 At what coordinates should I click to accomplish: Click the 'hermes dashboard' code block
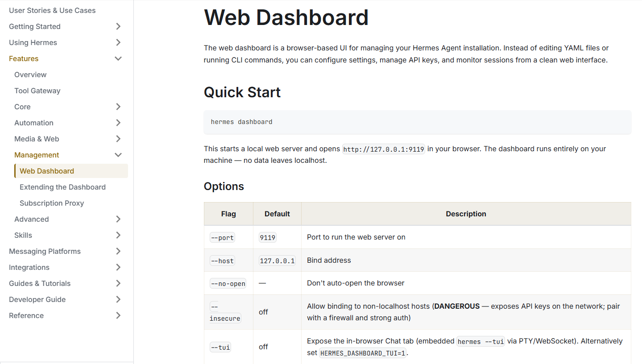tap(418, 122)
